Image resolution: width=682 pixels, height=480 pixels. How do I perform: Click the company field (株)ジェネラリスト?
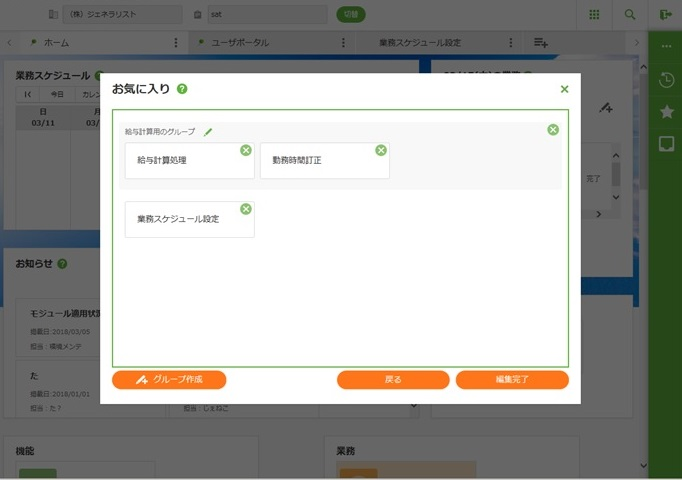122,14
